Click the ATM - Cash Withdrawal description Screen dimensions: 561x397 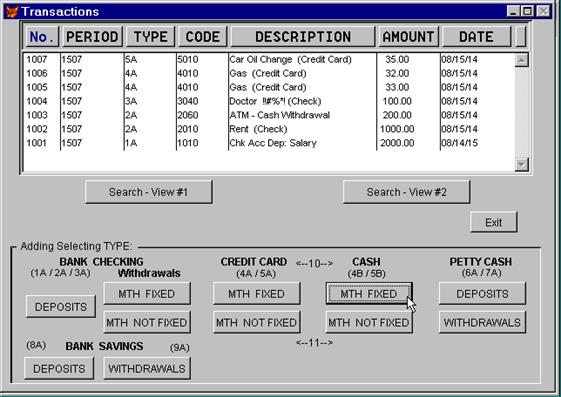coord(279,115)
